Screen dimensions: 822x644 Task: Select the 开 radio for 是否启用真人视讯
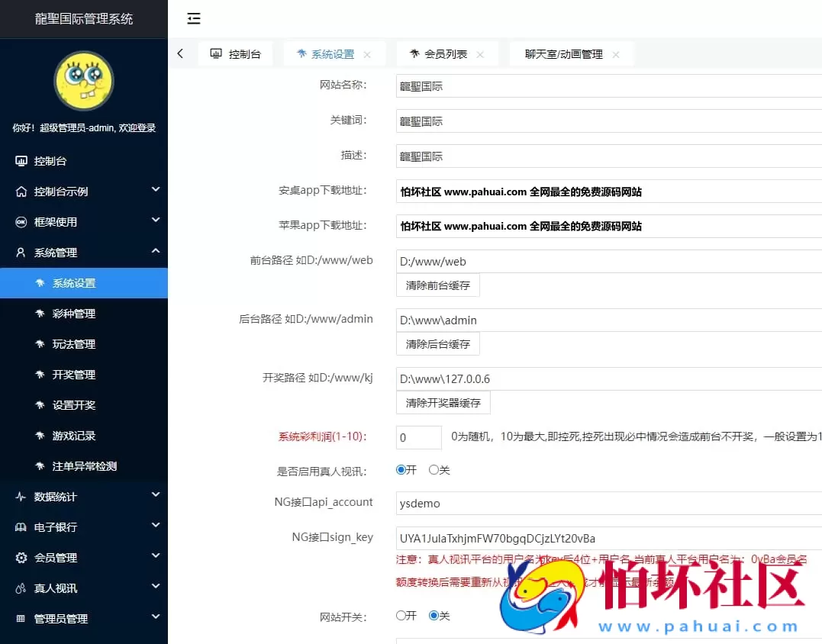(x=401, y=469)
